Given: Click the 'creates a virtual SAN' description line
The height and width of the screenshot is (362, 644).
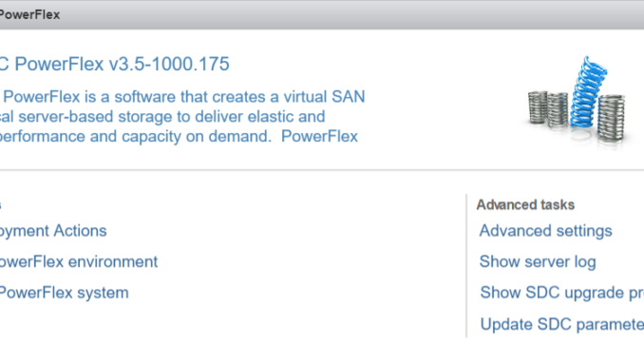Looking at the screenshot, I should (x=182, y=97).
